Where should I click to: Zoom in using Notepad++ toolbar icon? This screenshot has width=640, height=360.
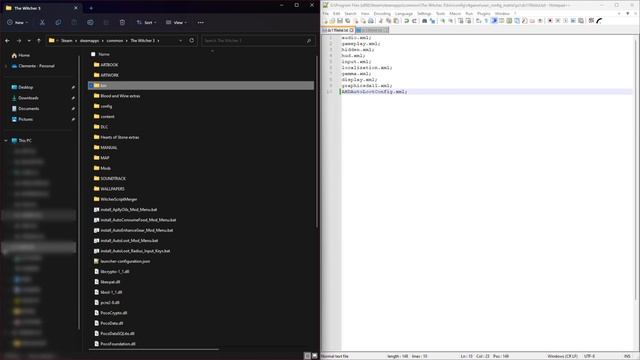point(442,21)
